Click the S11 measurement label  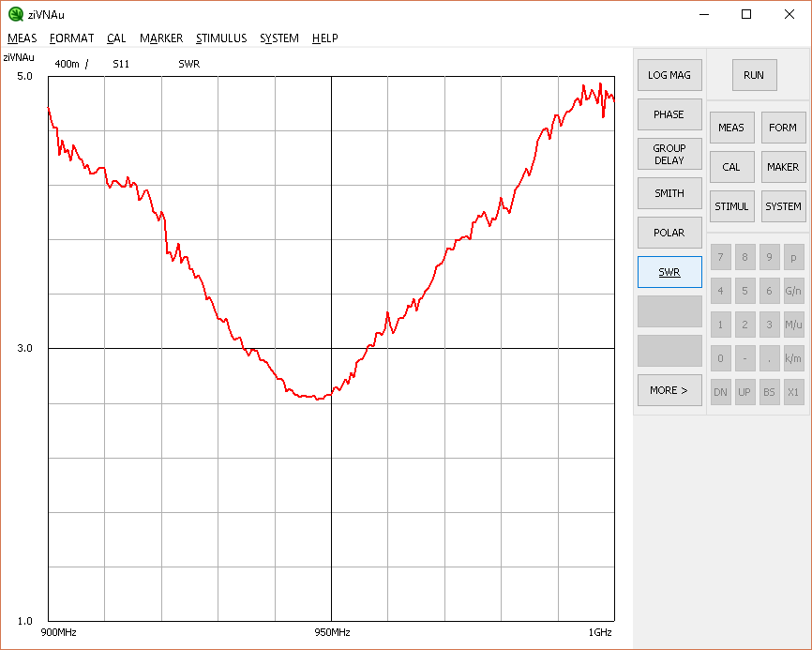pyautogui.click(x=121, y=64)
